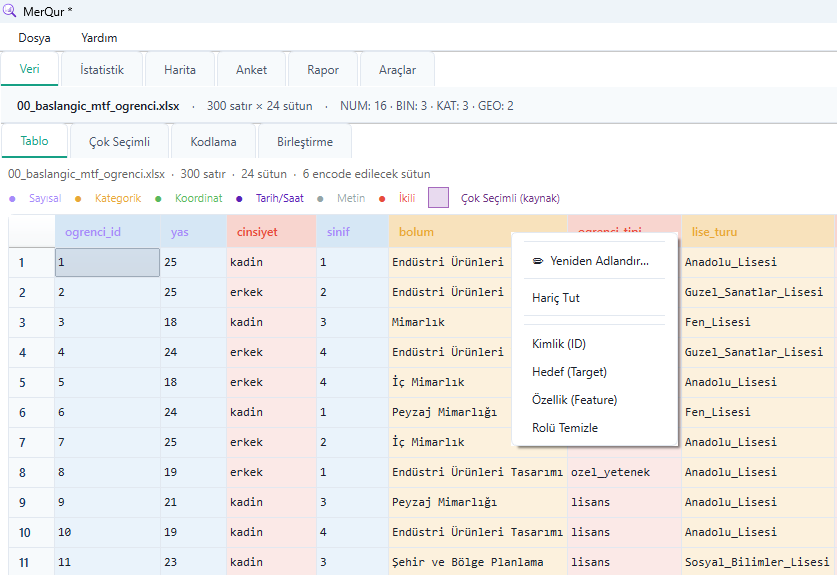837x575 pixels.
Task: Click the green Koordinat legend dot
Action: click(158, 199)
